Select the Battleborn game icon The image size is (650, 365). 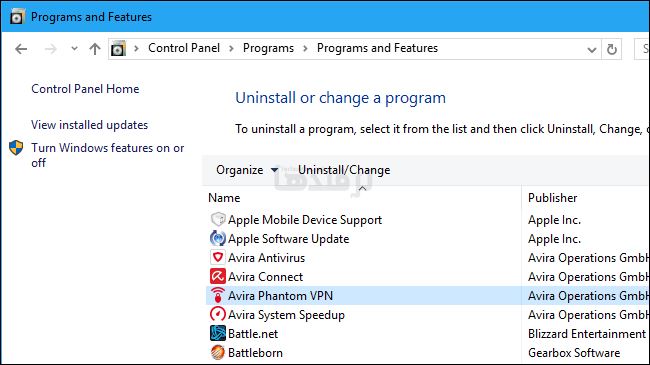(218, 353)
